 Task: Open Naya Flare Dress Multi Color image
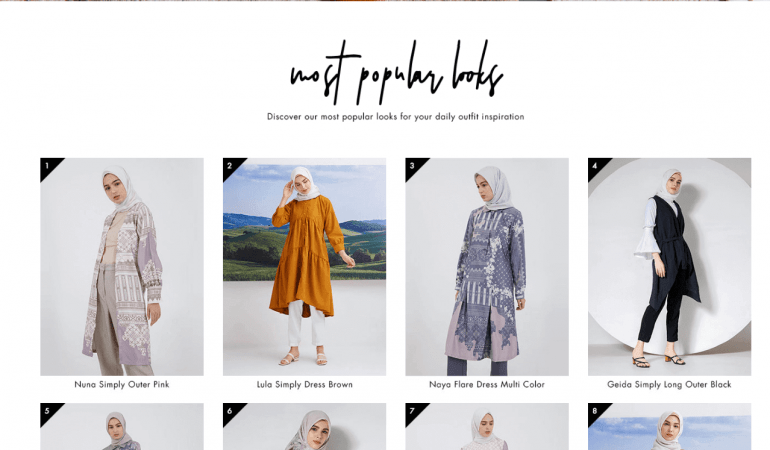pos(487,267)
